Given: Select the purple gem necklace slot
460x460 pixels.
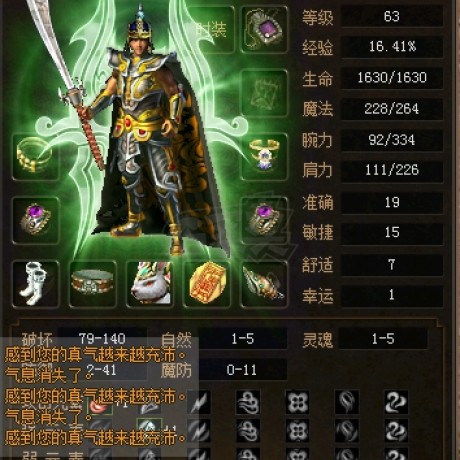Looking at the screenshot, I should pos(264,29).
